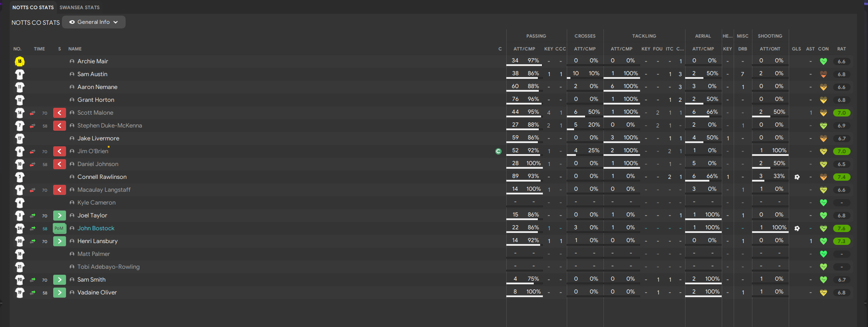This screenshot has height=327, width=868.
Task: Click Kyle Cameron's condition heart icon
Action: pos(824,203)
